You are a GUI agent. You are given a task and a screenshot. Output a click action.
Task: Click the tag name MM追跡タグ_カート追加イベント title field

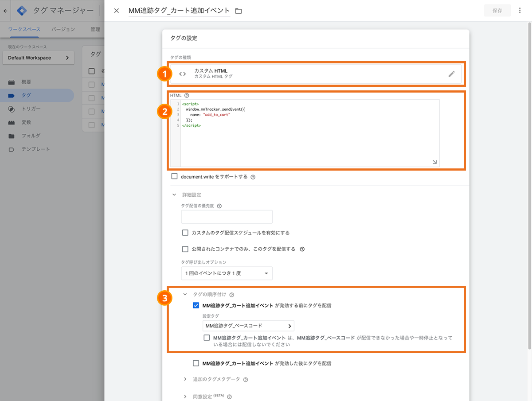point(179,11)
